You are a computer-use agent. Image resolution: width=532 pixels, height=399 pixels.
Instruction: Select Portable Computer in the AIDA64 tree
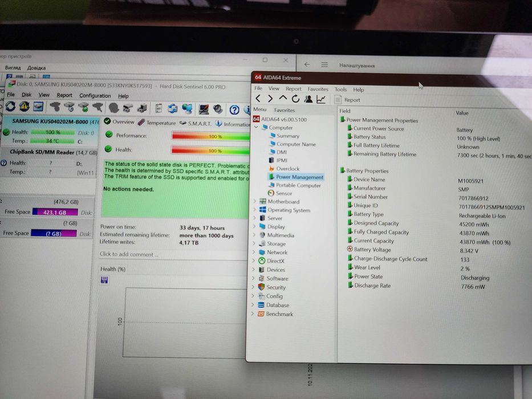(x=298, y=185)
